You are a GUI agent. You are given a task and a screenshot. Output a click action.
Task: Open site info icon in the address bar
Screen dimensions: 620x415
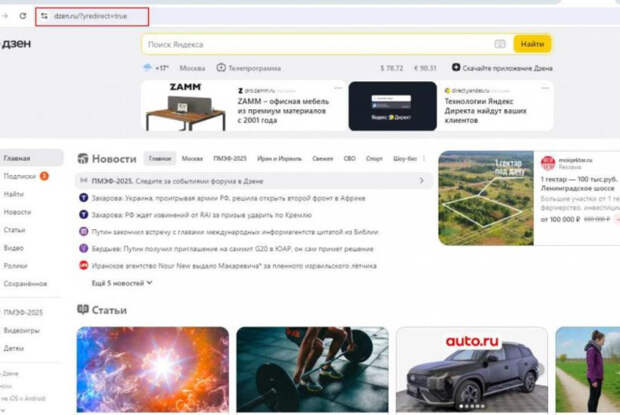pos(44,16)
